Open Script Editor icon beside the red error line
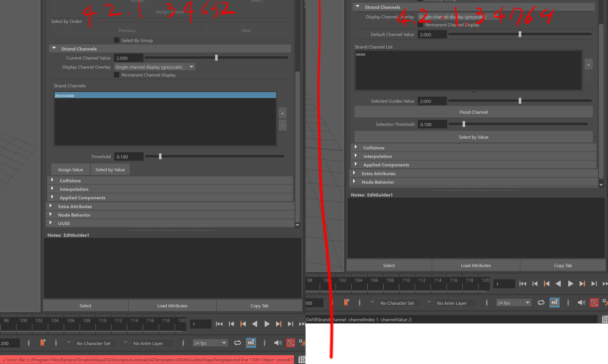 coord(302,360)
